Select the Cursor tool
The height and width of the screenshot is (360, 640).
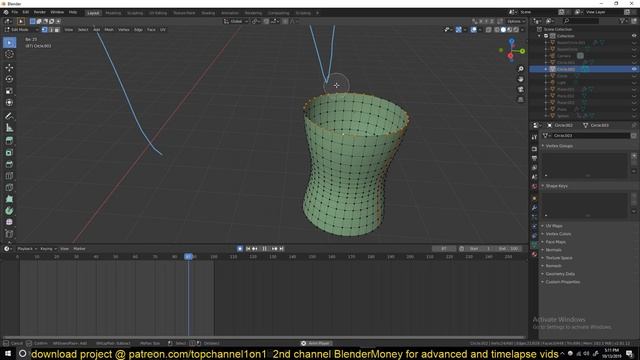tap(9, 54)
